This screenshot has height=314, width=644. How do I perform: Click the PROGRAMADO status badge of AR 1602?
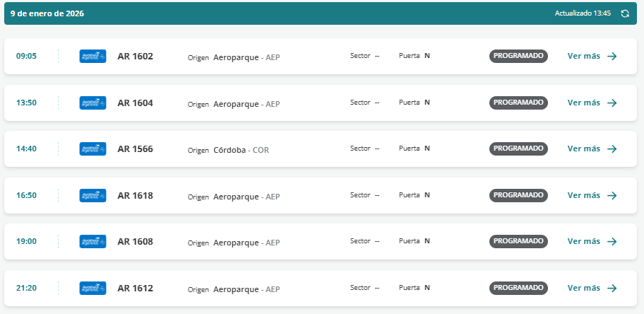coord(518,56)
